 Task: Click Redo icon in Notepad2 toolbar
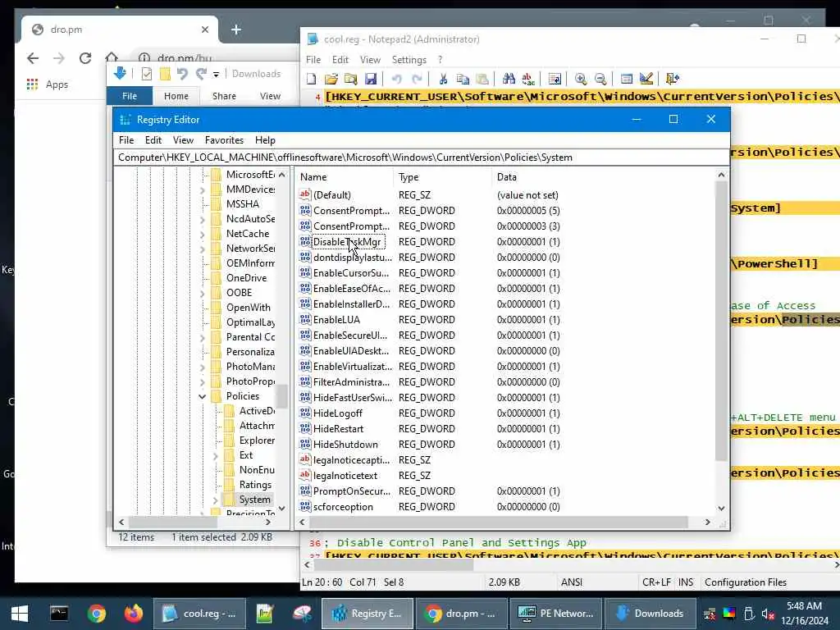(x=416, y=80)
